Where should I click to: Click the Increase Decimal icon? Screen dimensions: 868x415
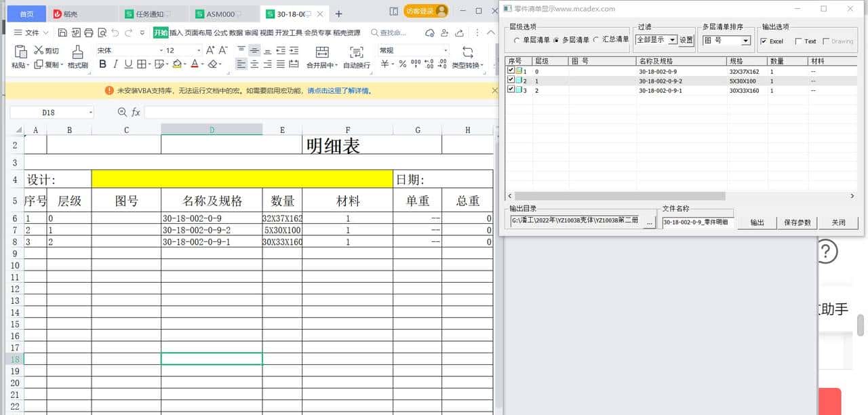[428, 64]
